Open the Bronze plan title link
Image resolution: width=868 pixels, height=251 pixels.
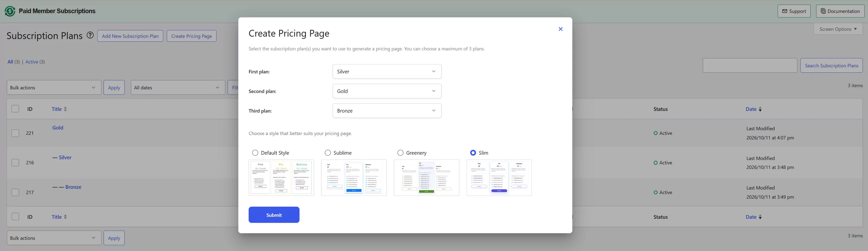coord(73,187)
